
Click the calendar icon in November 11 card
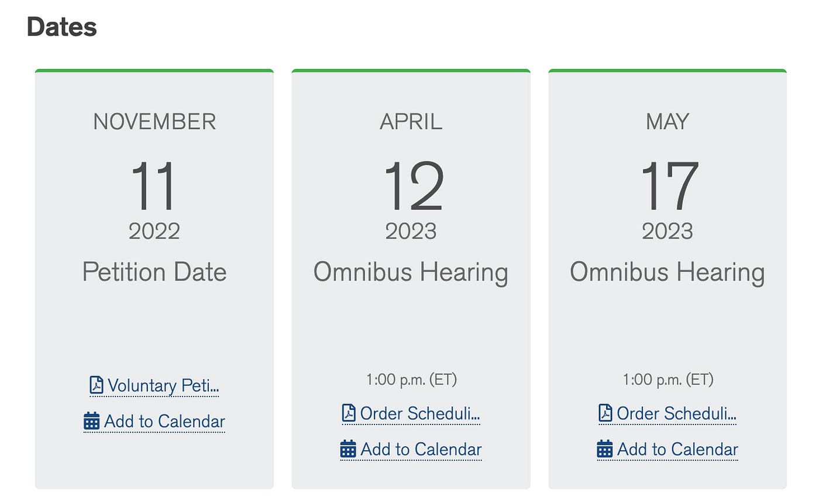coord(92,421)
